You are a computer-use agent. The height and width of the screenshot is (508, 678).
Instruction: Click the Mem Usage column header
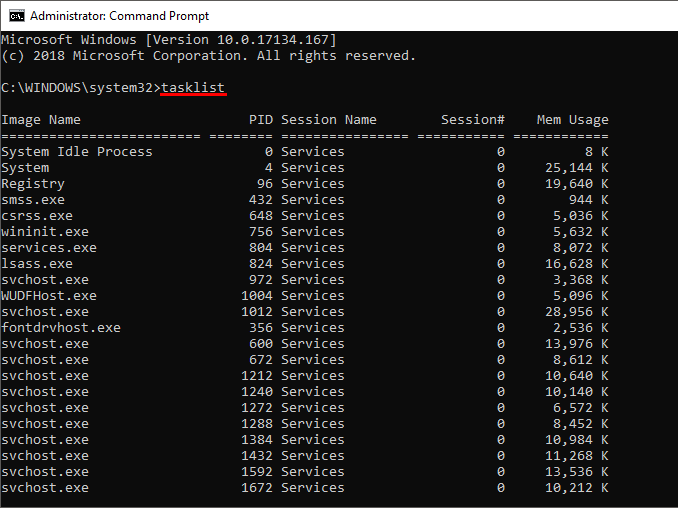(x=572, y=120)
